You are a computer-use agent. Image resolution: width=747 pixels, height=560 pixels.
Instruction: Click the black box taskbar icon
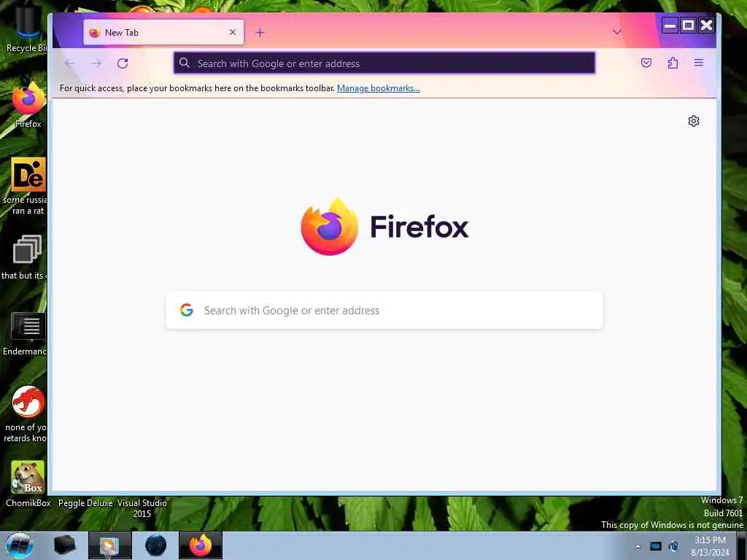click(65, 545)
